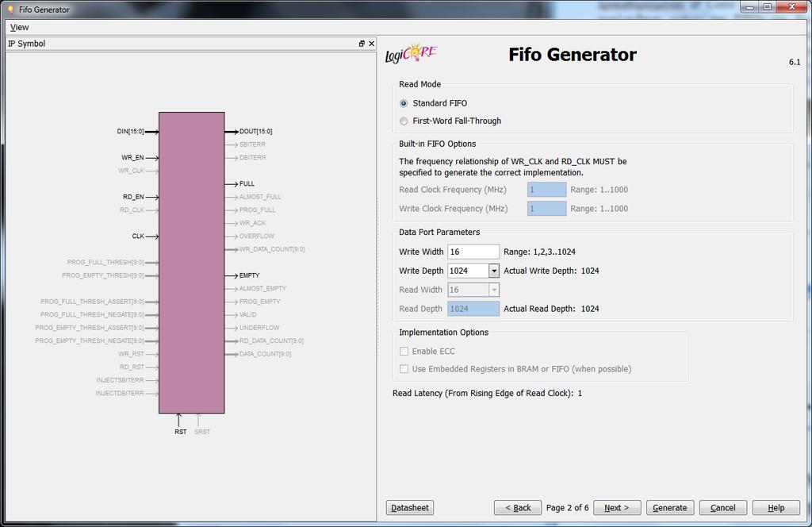Go to the Next page
This screenshot has width=812, height=527.
(617, 508)
